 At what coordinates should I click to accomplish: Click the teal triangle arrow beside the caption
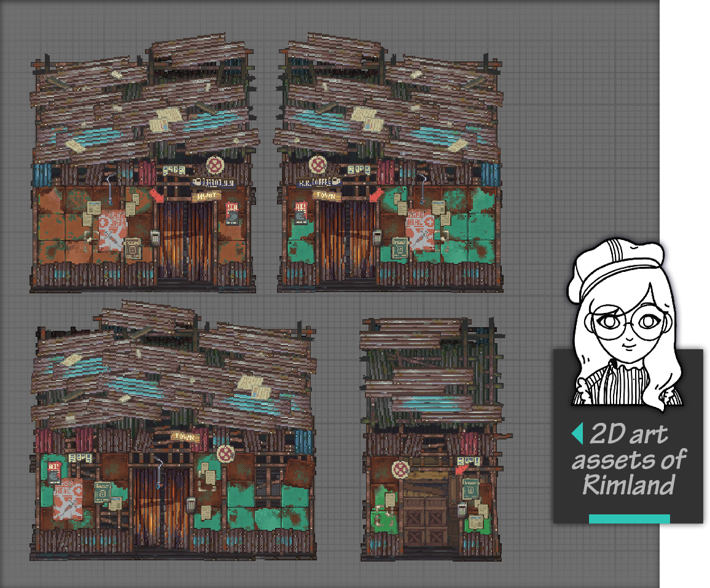point(577,433)
